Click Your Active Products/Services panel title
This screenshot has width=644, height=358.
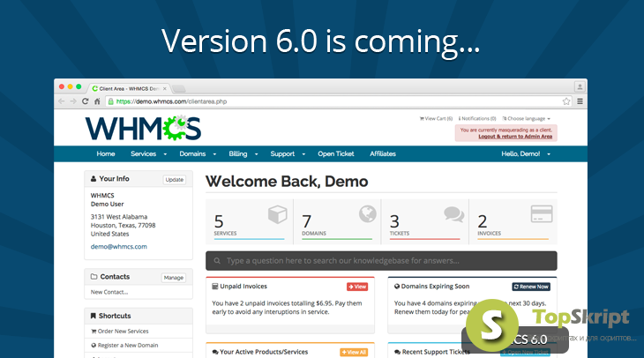[264, 352]
